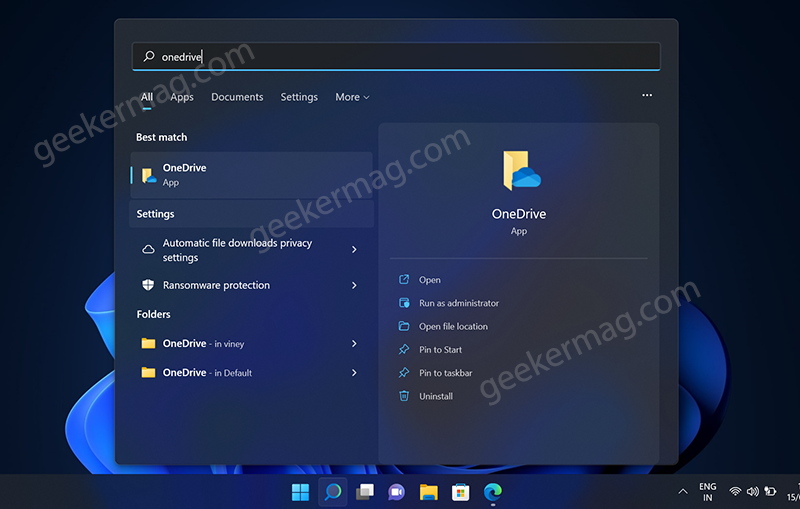Open the Windows Start button on the taskbar

[x=301, y=492]
